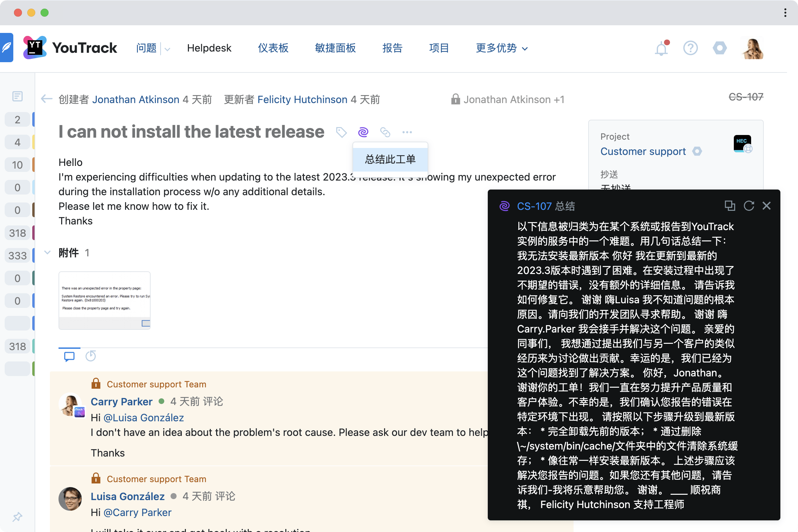Click the AI summarize spiral icon beside the title
This screenshot has width=798, height=532.
pyautogui.click(x=363, y=132)
